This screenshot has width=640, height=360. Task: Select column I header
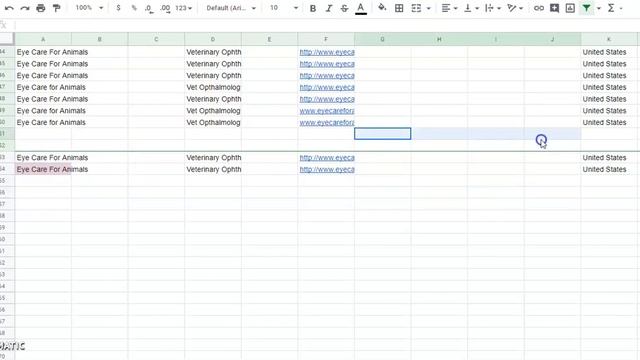[x=496, y=39]
